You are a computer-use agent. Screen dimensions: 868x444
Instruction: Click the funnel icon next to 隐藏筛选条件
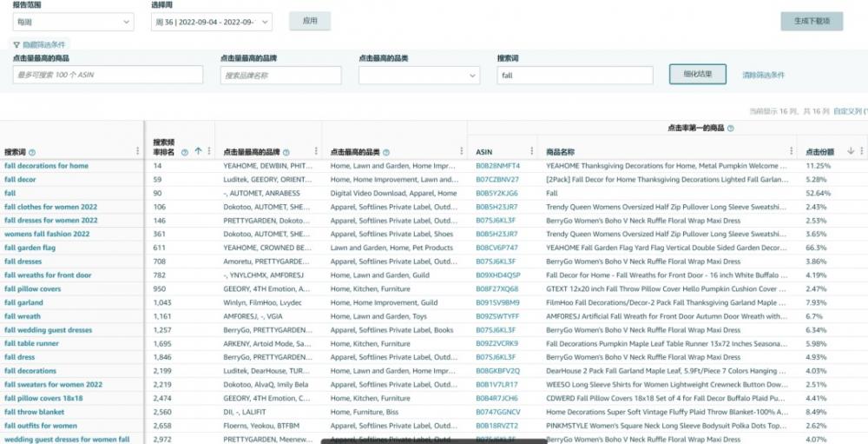tap(16, 45)
